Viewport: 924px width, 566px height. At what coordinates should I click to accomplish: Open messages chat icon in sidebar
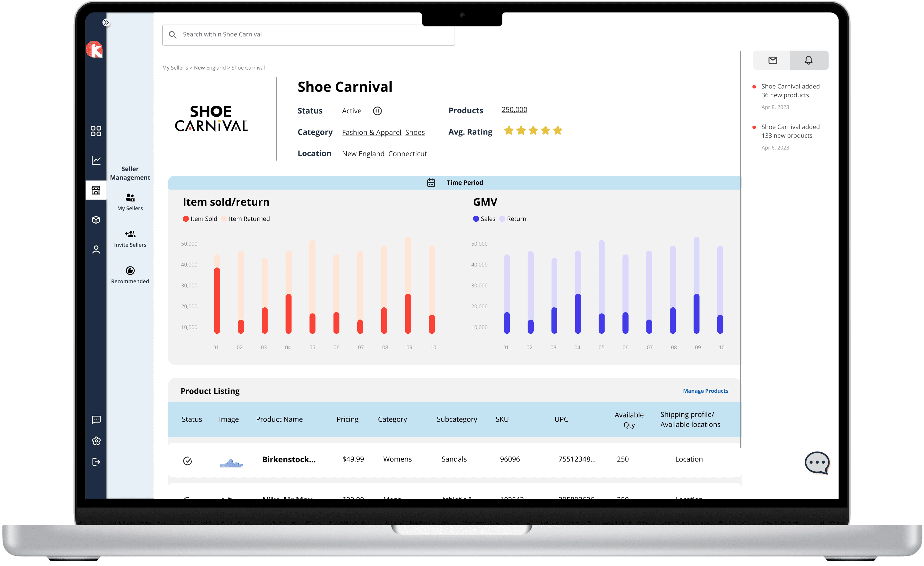click(x=96, y=419)
